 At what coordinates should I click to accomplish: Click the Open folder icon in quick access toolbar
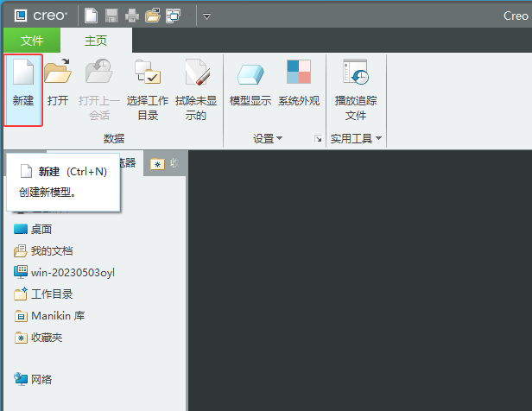pos(153,16)
